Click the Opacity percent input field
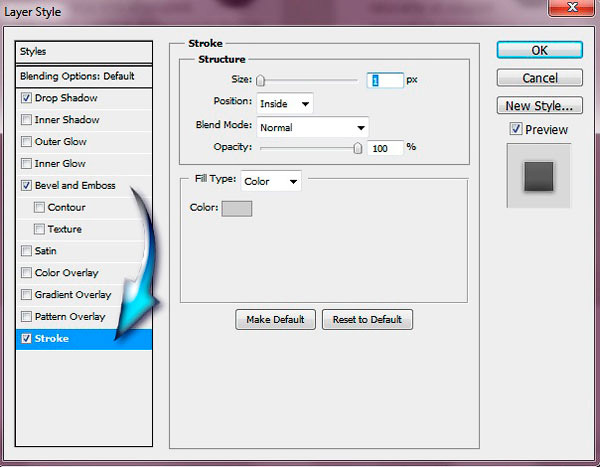This screenshot has width=600, height=467. click(385, 148)
